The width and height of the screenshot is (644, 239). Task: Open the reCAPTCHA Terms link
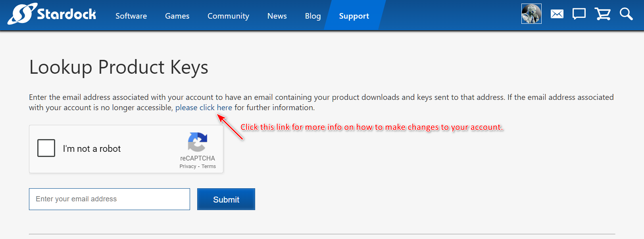pyautogui.click(x=209, y=166)
